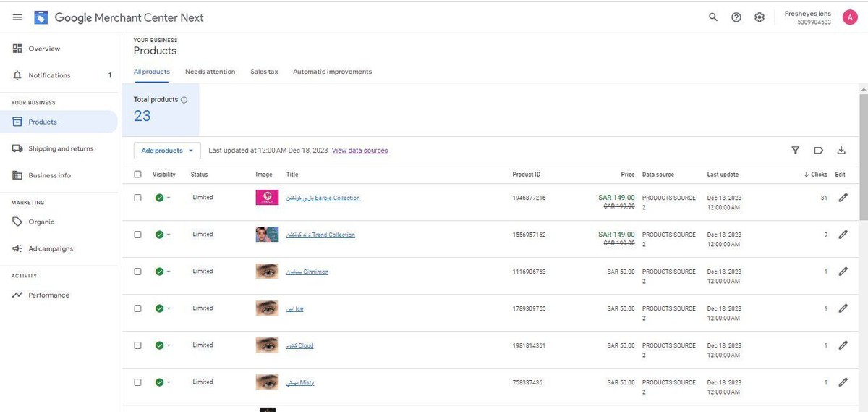This screenshot has height=412, width=868.
Task: Click the Cinnimon eye thumbnail image
Action: point(267,271)
